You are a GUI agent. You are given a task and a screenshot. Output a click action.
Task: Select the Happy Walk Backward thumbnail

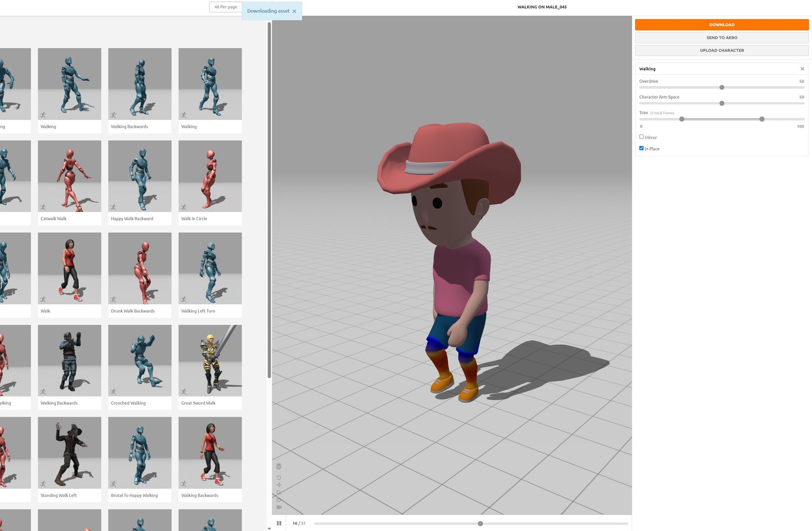(x=140, y=176)
